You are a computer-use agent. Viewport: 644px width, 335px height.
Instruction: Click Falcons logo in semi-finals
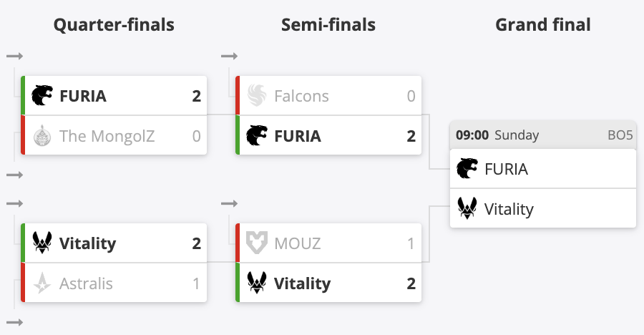pyautogui.click(x=257, y=96)
